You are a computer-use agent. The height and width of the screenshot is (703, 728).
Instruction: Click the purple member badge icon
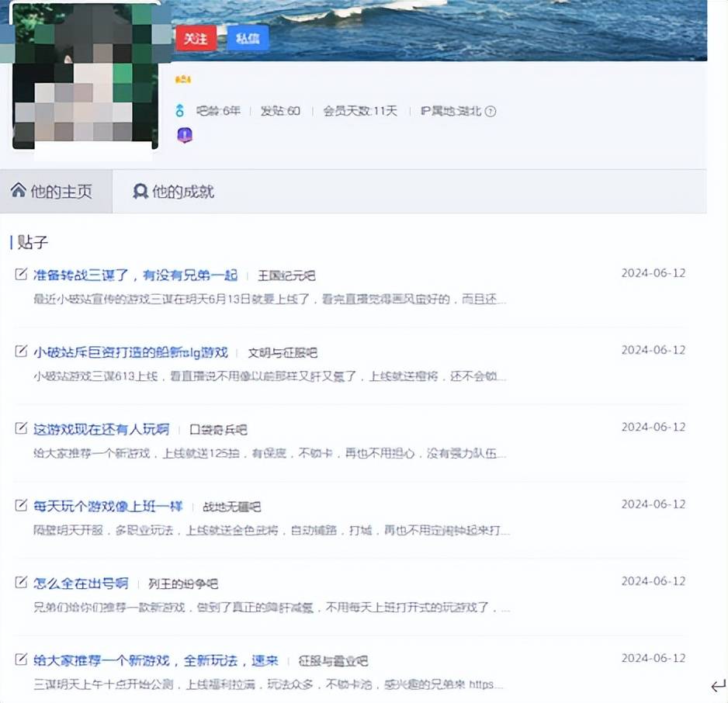point(185,135)
